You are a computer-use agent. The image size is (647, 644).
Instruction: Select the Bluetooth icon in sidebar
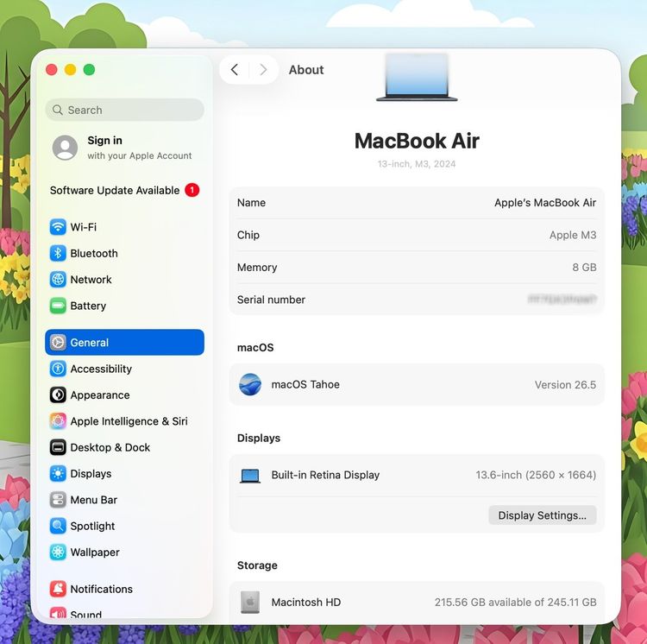(x=58, y=253)
